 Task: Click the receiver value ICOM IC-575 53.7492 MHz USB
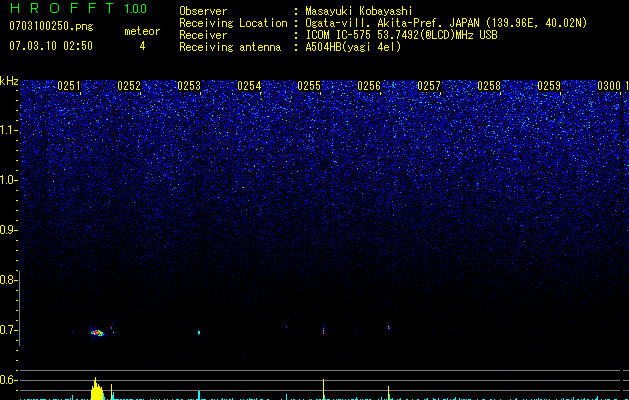pos(401,35)
